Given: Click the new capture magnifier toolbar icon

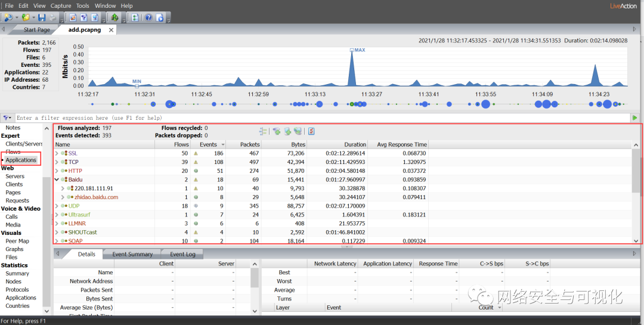Looking at the screenshot, I should [8, 17].
